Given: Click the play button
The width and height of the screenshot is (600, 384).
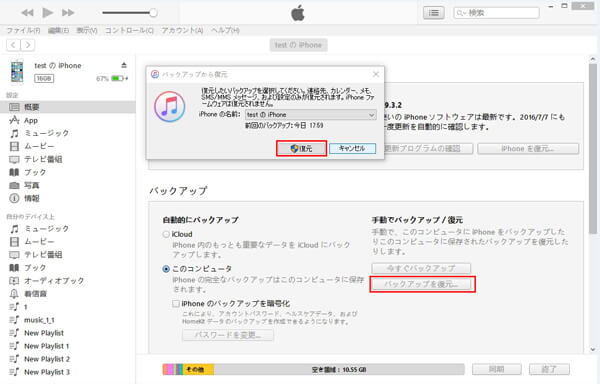Looking at the screenshot, I should [47, 13].
